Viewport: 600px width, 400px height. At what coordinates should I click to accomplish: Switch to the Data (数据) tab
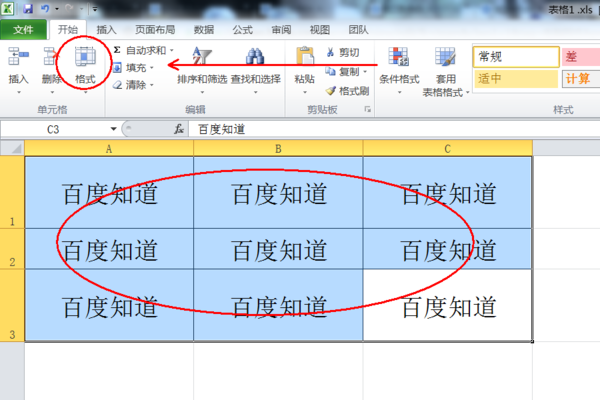tap(204, 29)
